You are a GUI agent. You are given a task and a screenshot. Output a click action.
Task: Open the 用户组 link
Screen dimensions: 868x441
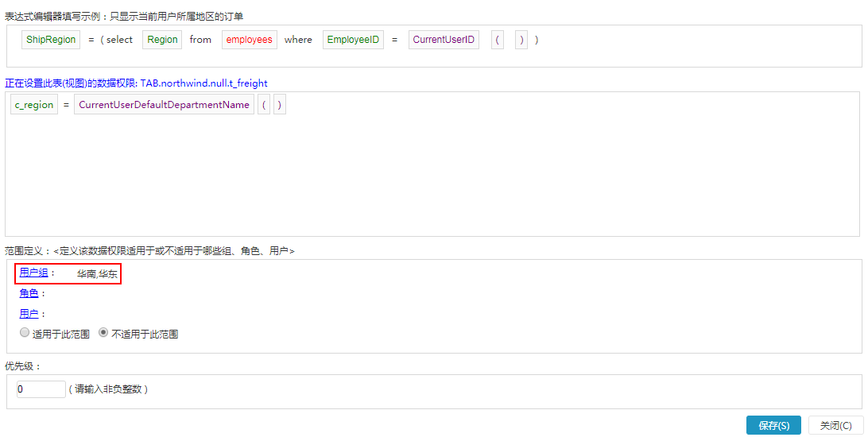[33, 273]
